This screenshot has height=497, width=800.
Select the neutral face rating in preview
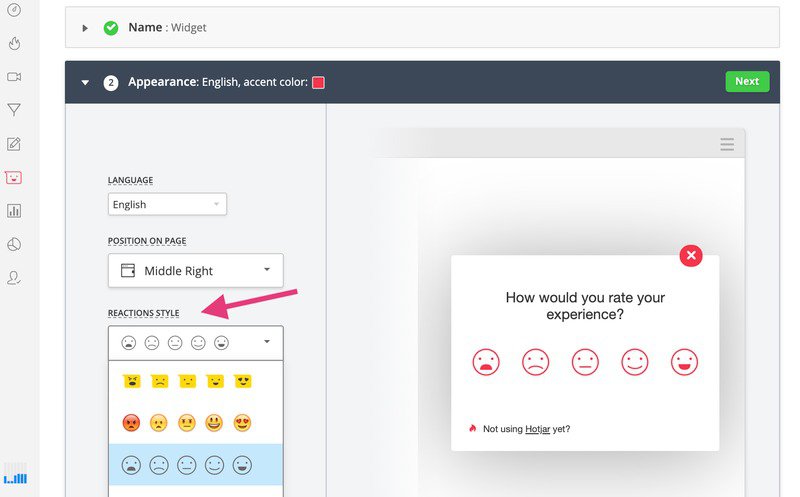(x=585, y=362)
